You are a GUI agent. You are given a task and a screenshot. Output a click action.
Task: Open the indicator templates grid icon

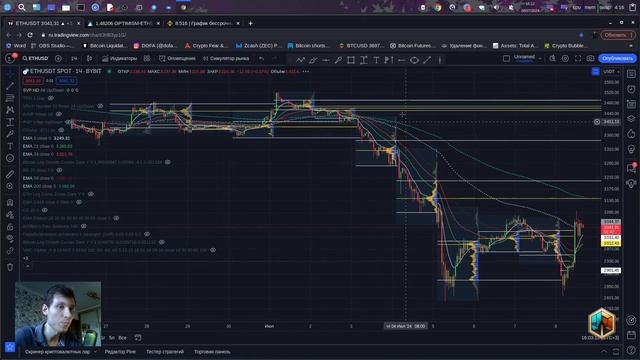point(147,59)
